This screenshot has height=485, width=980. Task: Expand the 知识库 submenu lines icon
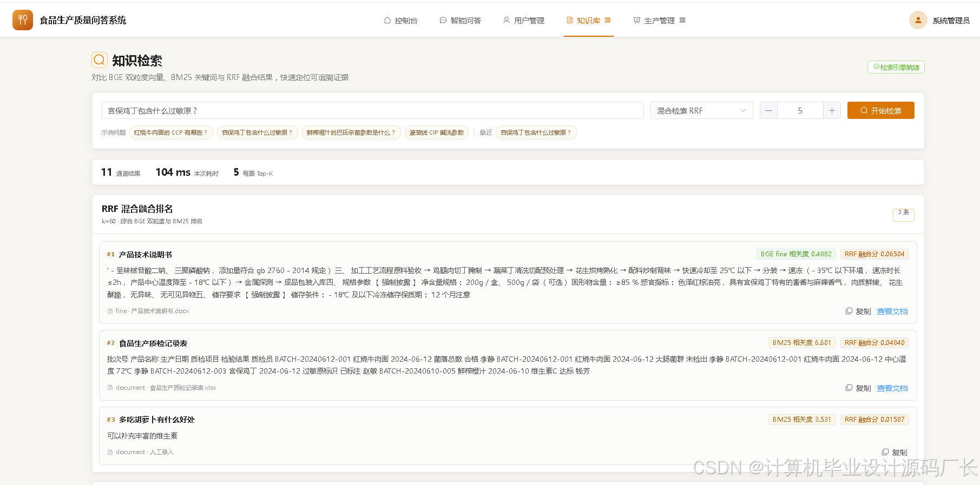point(608,21)
